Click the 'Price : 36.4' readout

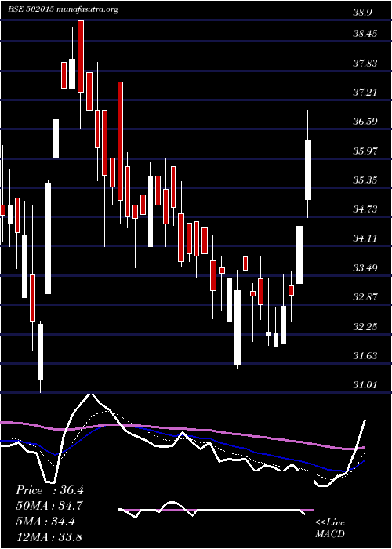pyautogui.click(x=49, y=490)
